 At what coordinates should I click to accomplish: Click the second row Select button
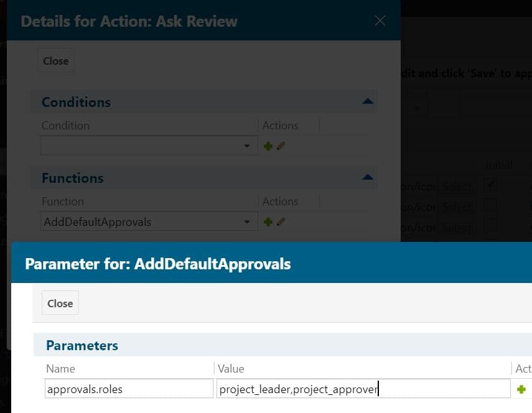click(457, 206)
